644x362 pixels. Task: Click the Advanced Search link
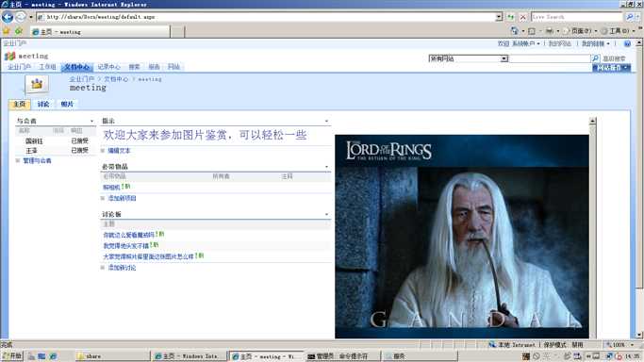pos(614,58)
